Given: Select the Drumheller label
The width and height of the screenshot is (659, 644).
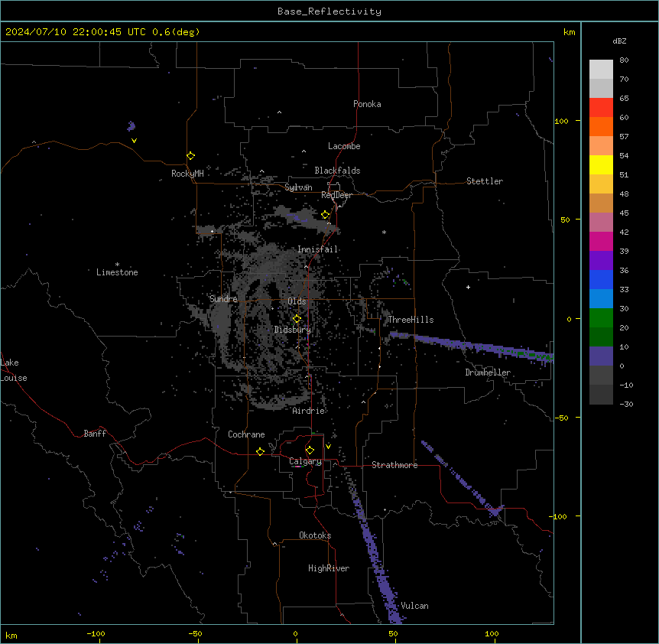Looking at the screenshot, I should coord(488,372).
